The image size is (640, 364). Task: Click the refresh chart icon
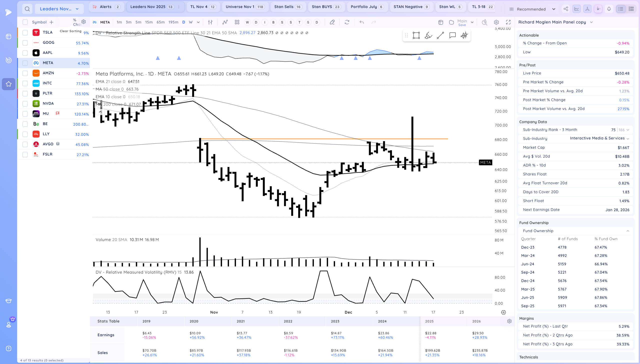(x=347, y=22)
